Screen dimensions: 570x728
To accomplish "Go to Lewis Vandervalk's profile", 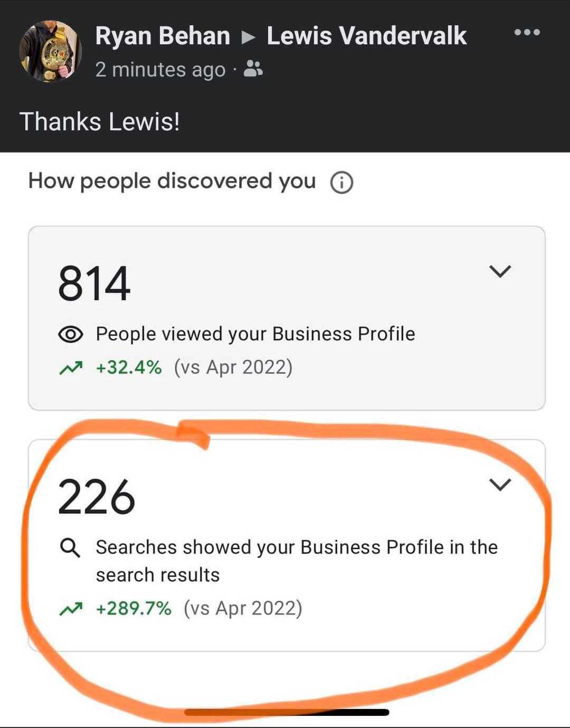I will point(366,36).
